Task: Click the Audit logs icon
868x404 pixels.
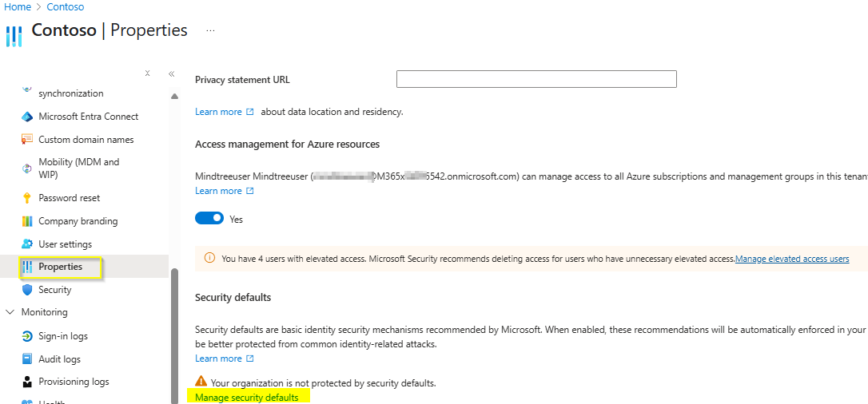Action: point(27,359)
